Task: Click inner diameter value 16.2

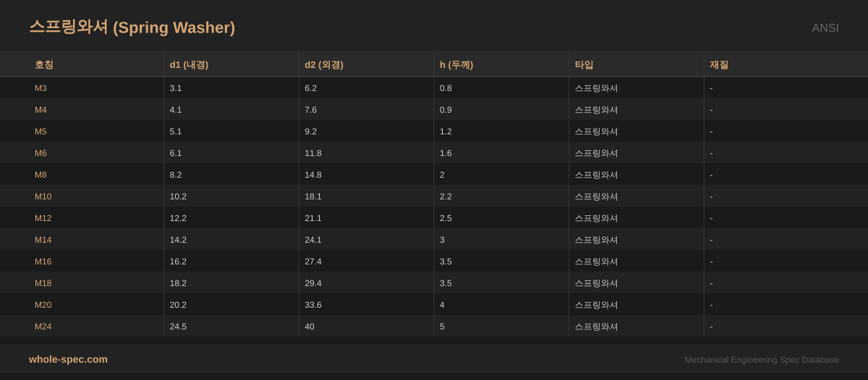Action: point(178,262)
